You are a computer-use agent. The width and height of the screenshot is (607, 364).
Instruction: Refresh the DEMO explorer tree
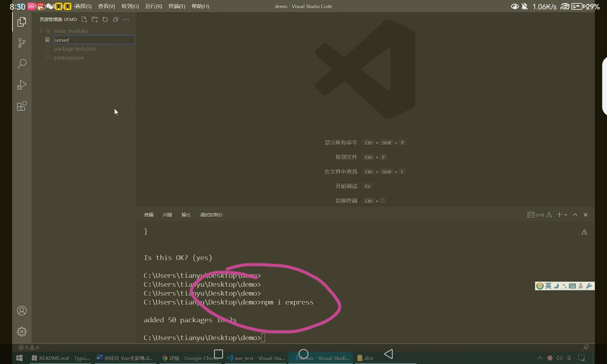click(105, 19)
